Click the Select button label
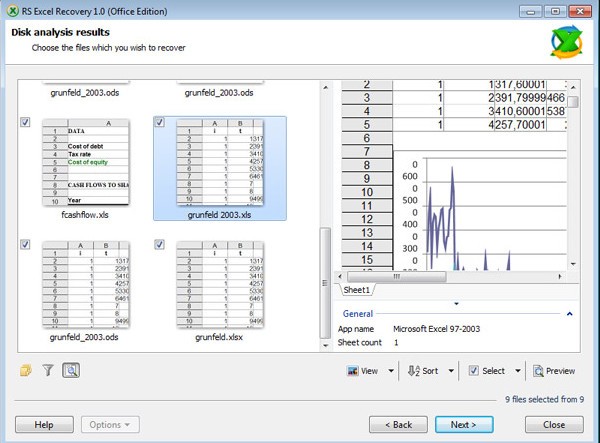 coord(493,371)
